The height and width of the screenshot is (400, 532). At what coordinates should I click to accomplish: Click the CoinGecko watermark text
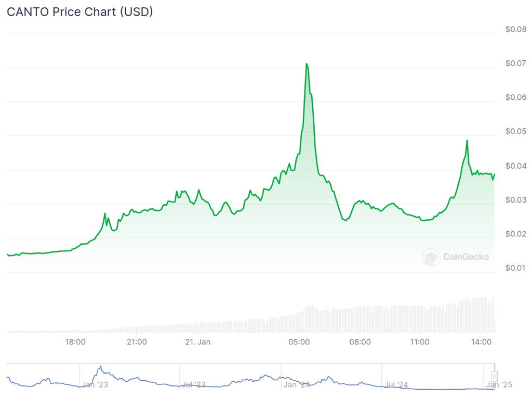point(465,257)
